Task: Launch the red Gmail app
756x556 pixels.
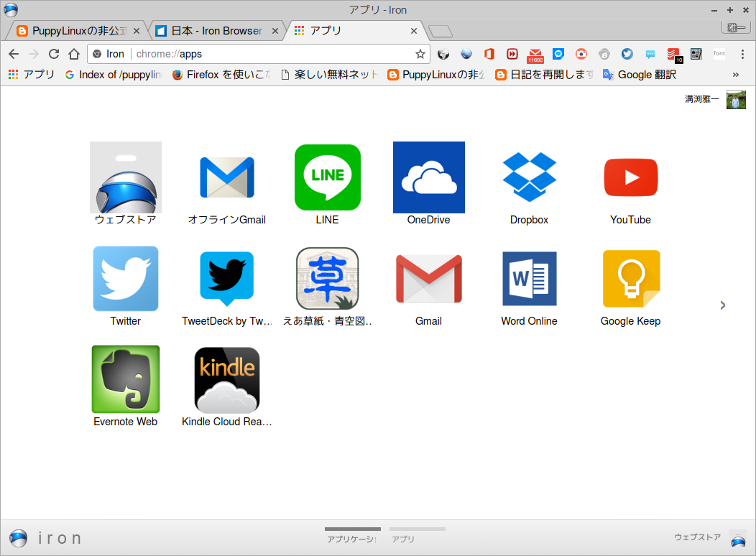Action: click(428, 279)
